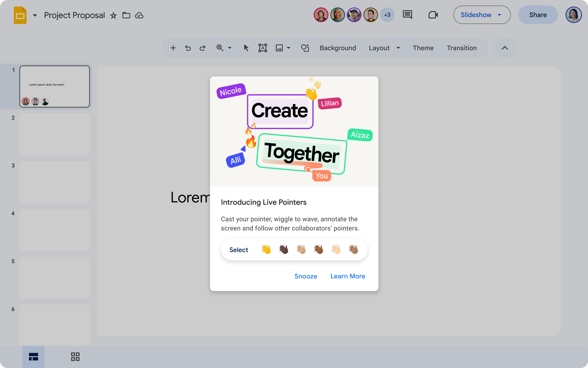Click the undo arrow icon

(x=188, y=48)
